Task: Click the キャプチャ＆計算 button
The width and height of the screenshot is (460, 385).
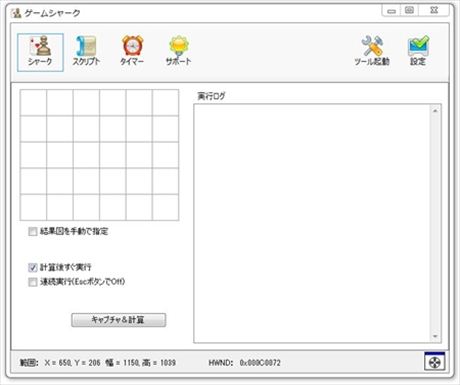Action: (119, 320)
